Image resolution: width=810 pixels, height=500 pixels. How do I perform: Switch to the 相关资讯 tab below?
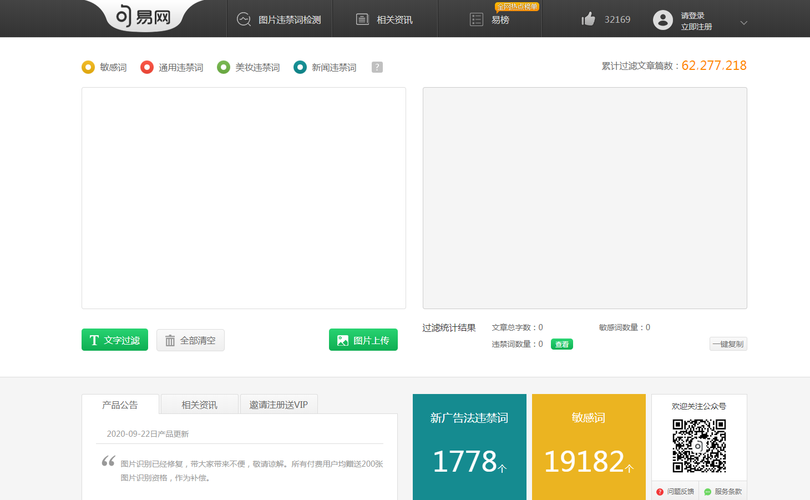[199, 405]
